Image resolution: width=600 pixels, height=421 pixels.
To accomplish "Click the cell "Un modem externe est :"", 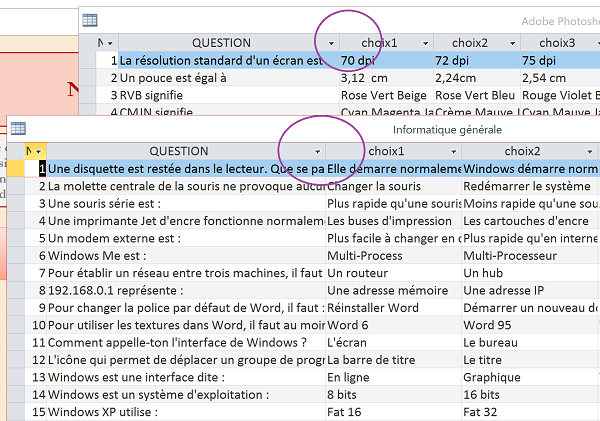I will [x=186, y=238].
